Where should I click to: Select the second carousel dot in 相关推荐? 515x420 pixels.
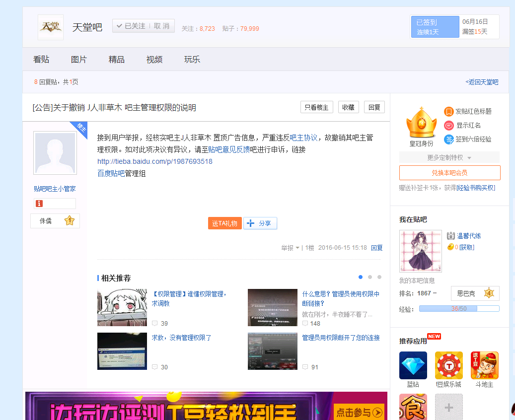click(x=370, y=277)
